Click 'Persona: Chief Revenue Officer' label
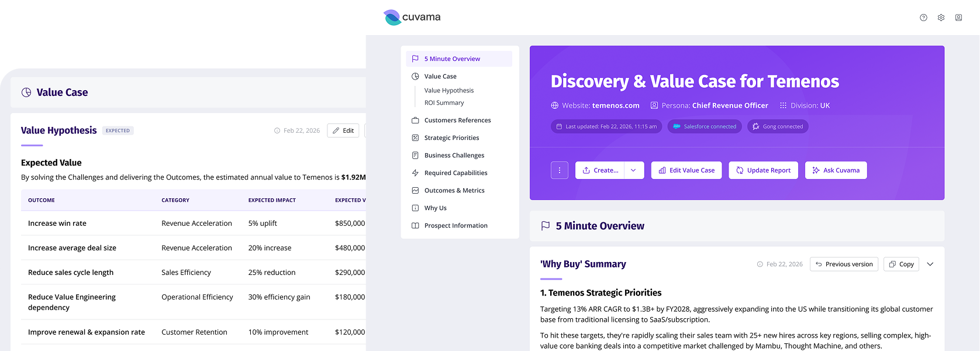The image size is (980, 351). [709, 105]
